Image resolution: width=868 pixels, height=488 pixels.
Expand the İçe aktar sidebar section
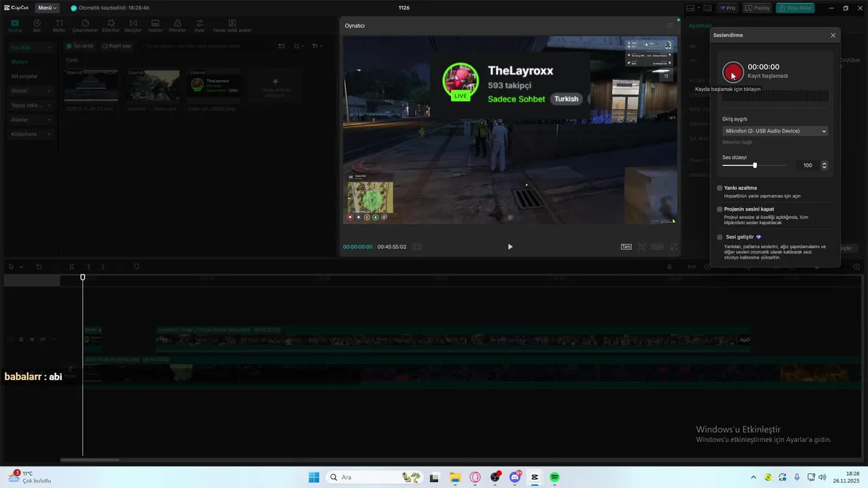point(31,47)
